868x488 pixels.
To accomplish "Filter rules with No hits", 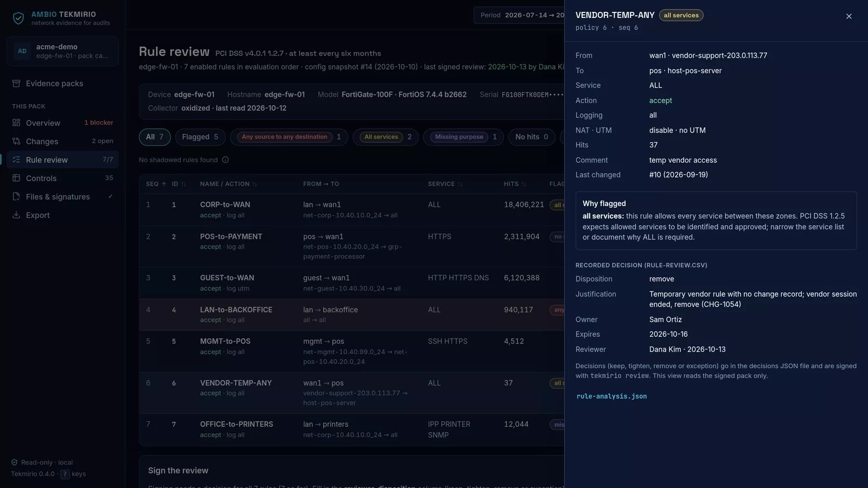I will pos(532,137).
